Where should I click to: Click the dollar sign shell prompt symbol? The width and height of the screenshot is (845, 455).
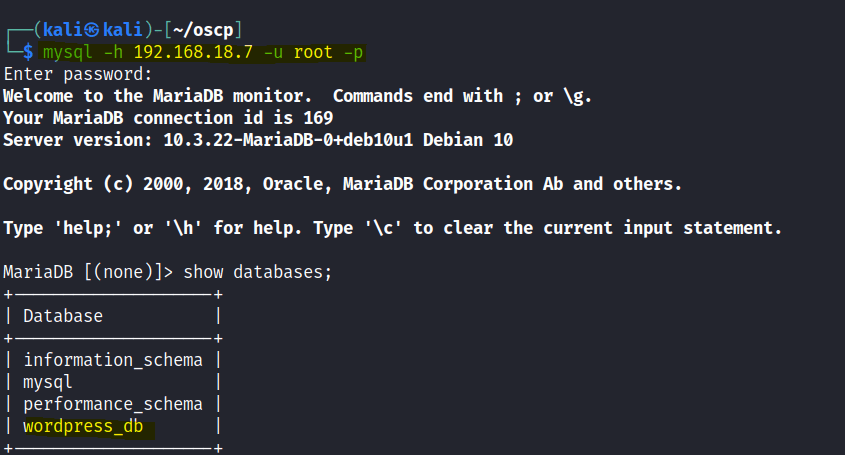pyautogui.click(x=28, y=52)
